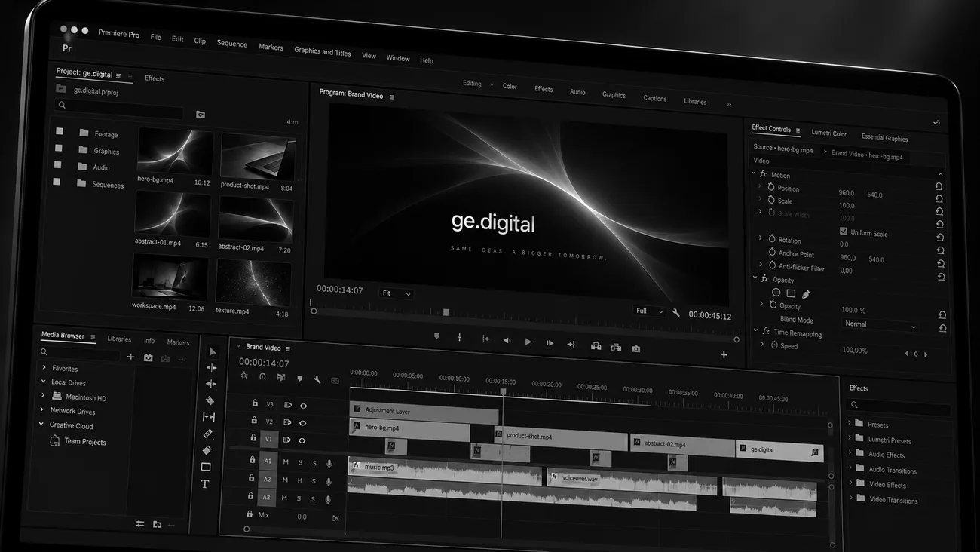This screenshot has height=552, width=980.
Task: Expand the Video Transitions folder
Action: click(851, 498)
